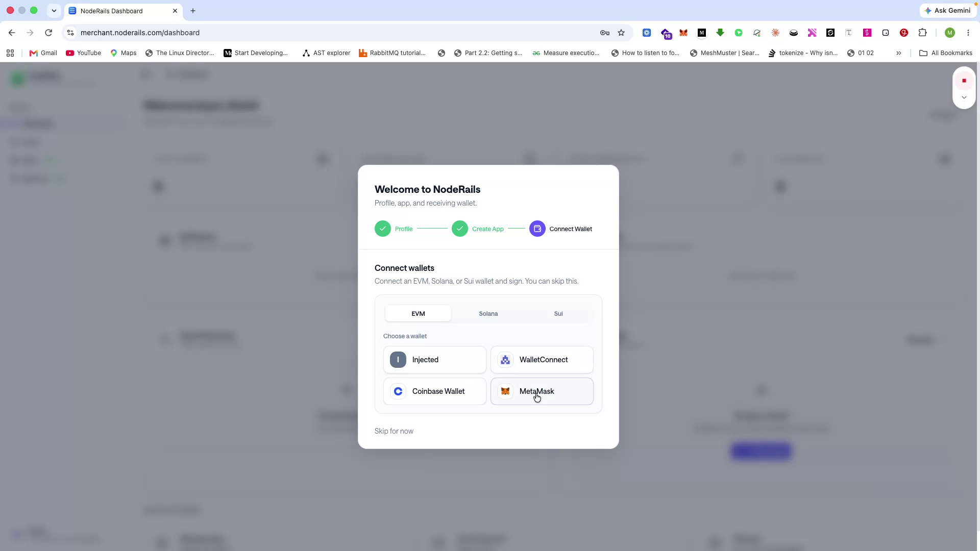Click the MetaMask fox extension icon in toolbar
The height and width of the screenshot is (551, 980).
(683, 33)
